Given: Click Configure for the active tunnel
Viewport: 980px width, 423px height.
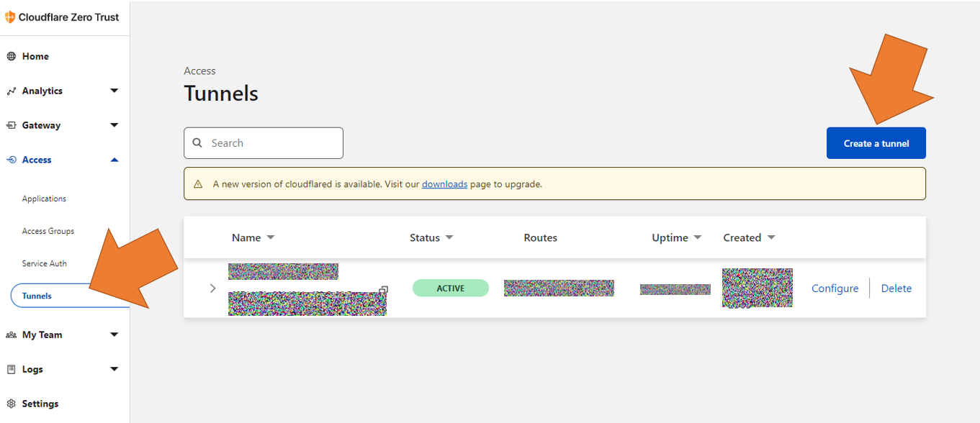Looking at the screenshot, I should pos(835,288).
